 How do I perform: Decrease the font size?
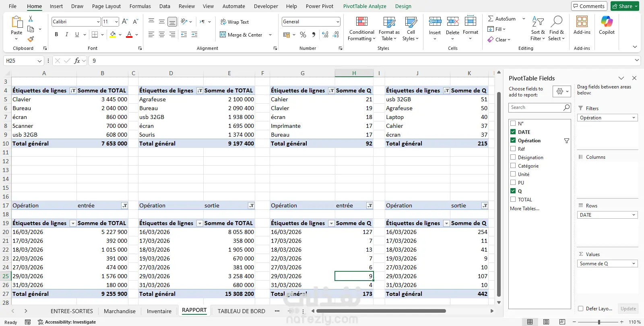(x=135, y=21)
